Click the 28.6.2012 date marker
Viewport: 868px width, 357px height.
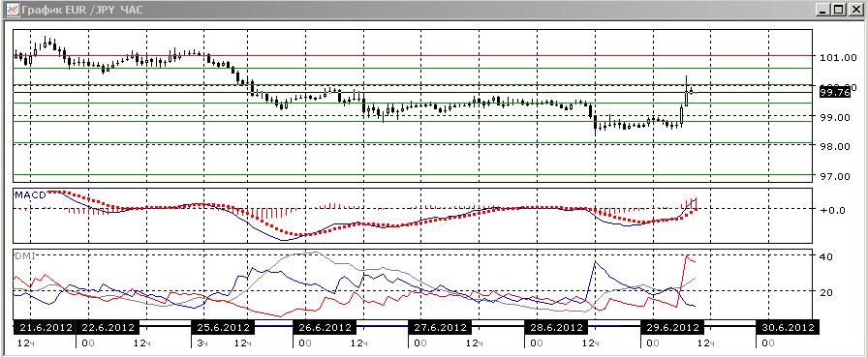click(556, 327)
